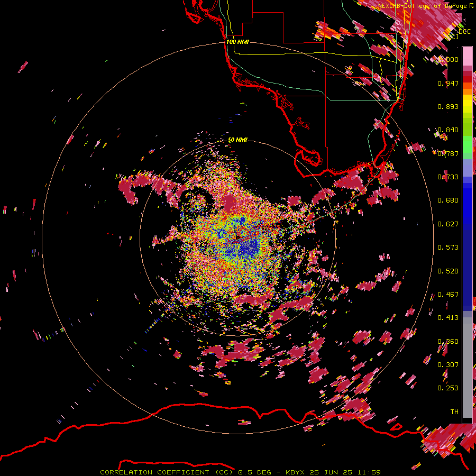Pick the bright green segment of the color bar
The height and width of the screenshot is (476, 476).
[467, 144]
